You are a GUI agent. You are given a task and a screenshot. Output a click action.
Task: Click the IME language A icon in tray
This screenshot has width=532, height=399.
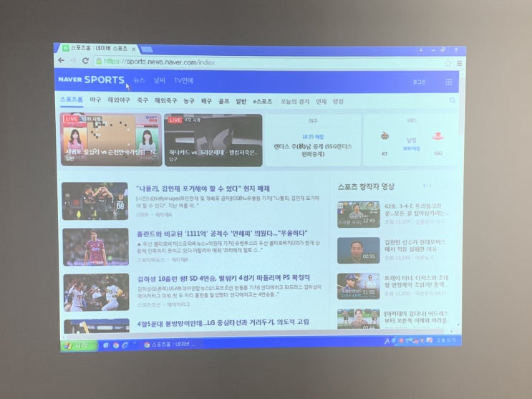pyautogui.click(x=387, y=341)
